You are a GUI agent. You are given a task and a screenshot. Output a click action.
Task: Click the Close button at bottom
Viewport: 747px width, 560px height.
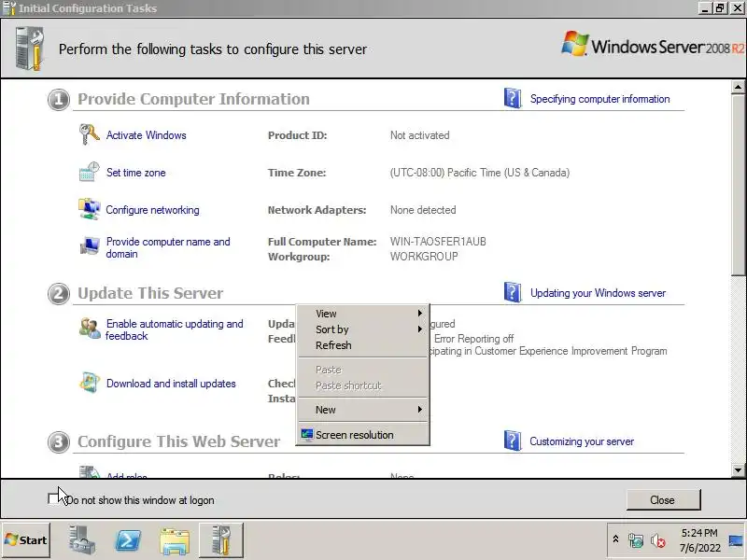tap(663, 499)
